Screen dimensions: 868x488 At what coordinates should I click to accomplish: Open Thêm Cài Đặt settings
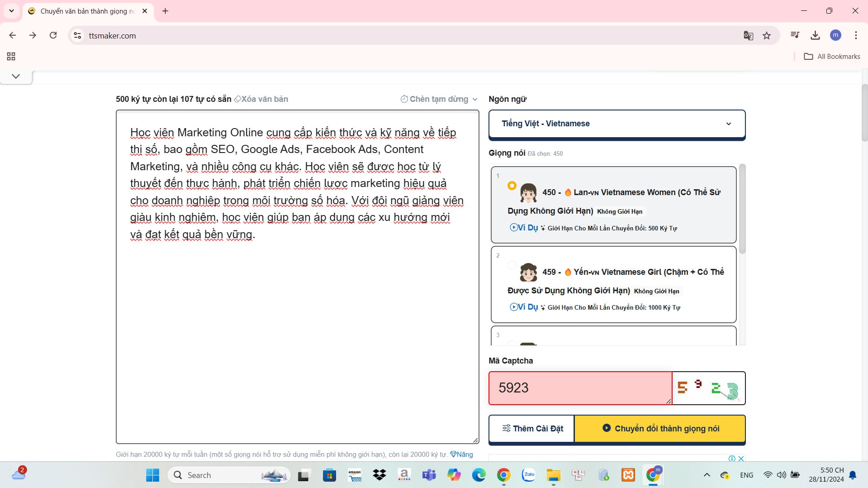pos(532,428)
